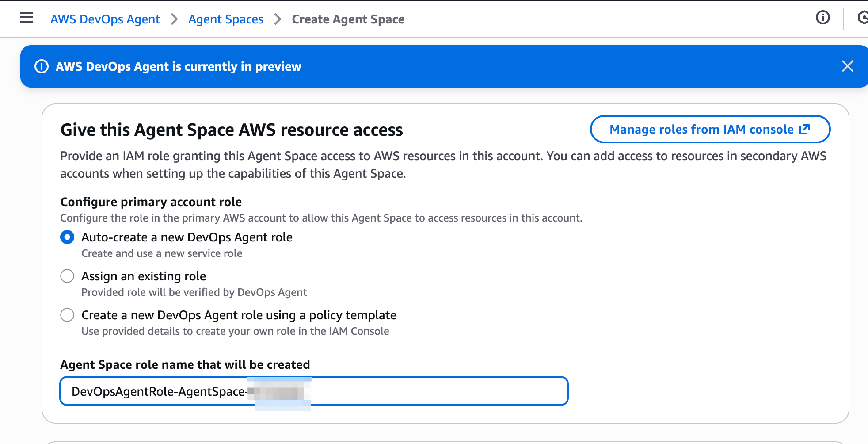Dismiss the preview banner with the X

point(847,66)
